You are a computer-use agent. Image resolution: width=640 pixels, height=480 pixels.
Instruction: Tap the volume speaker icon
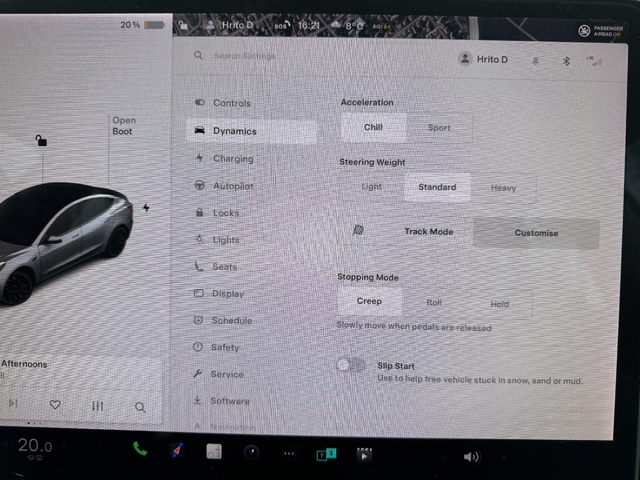(x=470, y=457)
